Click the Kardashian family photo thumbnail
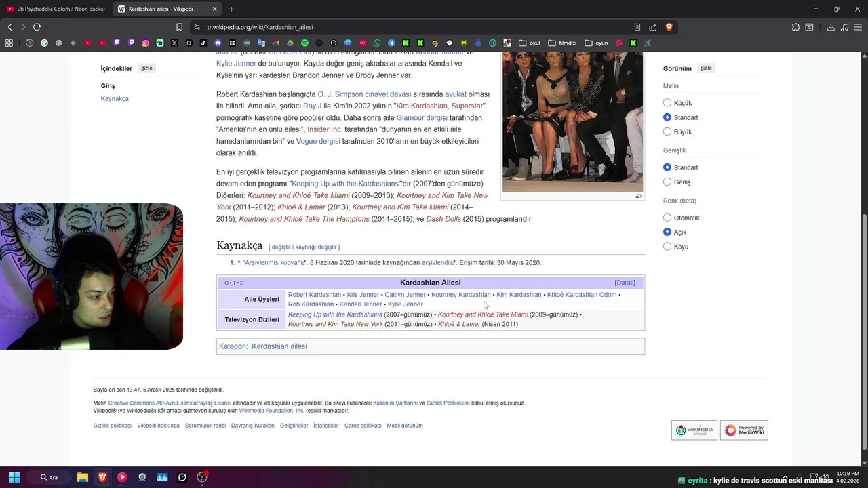This screenshot has width=868, height=488. point(572,122)
